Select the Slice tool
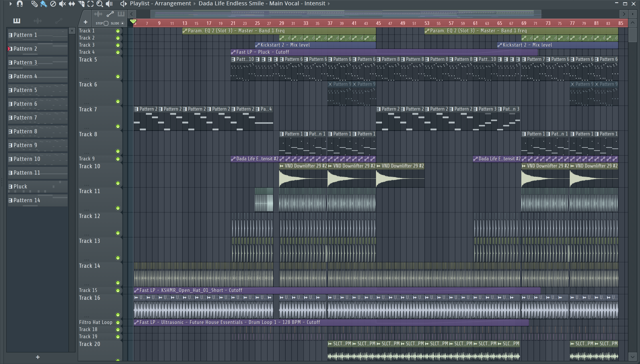The width and height of the screenshot is (640, 364). (81, 4)
